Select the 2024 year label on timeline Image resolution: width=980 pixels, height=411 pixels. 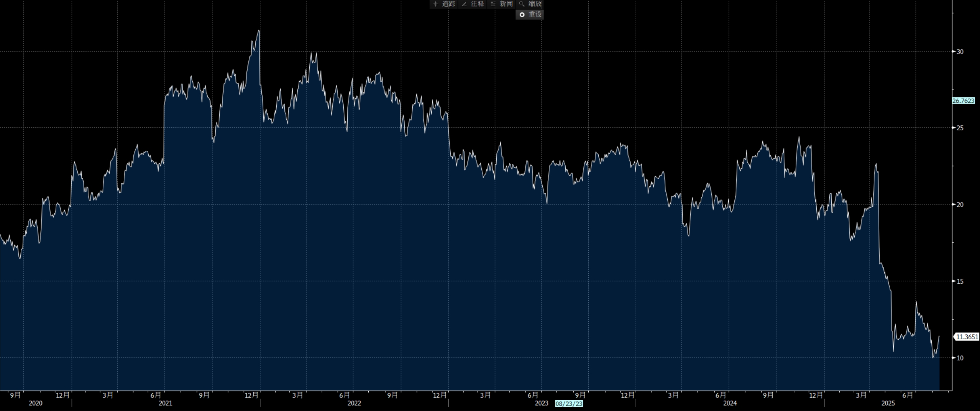[x=730, y=403]
